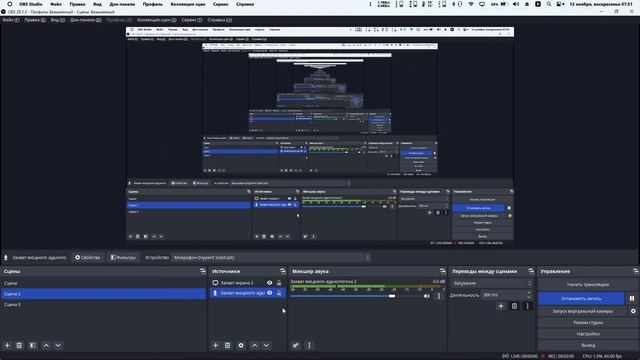Click Запуск виртуальной камеры button
The height and width of the screenshot is (360, 640).
[582, 311]
